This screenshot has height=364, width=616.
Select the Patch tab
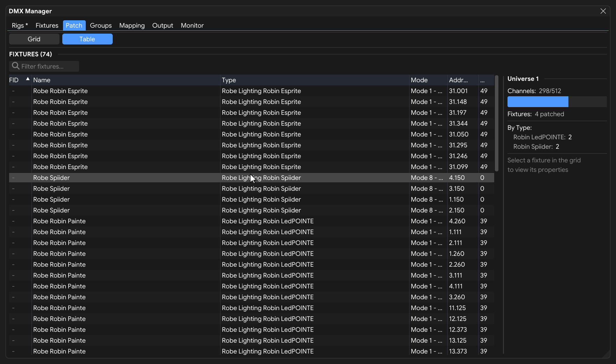click(74, 26)
